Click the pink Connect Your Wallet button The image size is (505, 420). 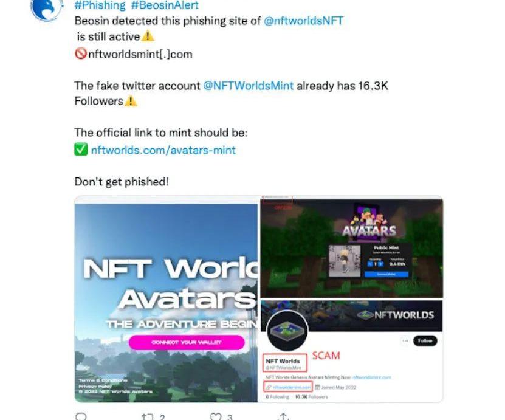(187, 342)
